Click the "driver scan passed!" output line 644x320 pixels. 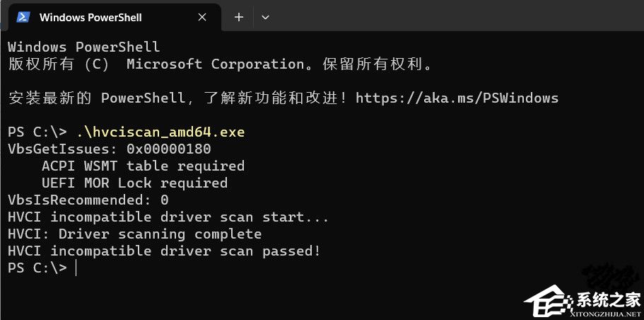164,251
